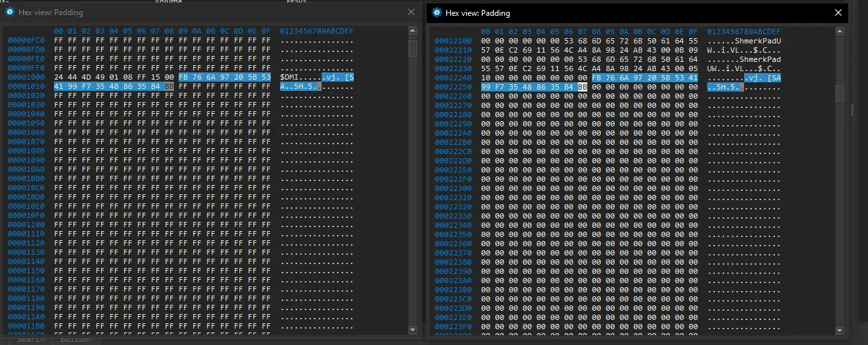The image size is (868, 345).
Task: Click the scrollbar thumb in left hex view
Action: point(413,49)
